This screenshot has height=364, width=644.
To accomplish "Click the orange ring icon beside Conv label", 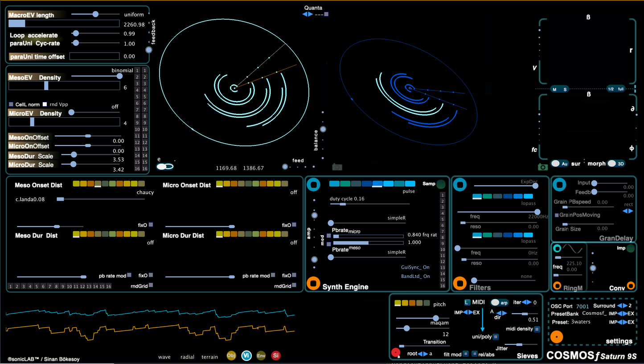I will (x=631, y=285).
